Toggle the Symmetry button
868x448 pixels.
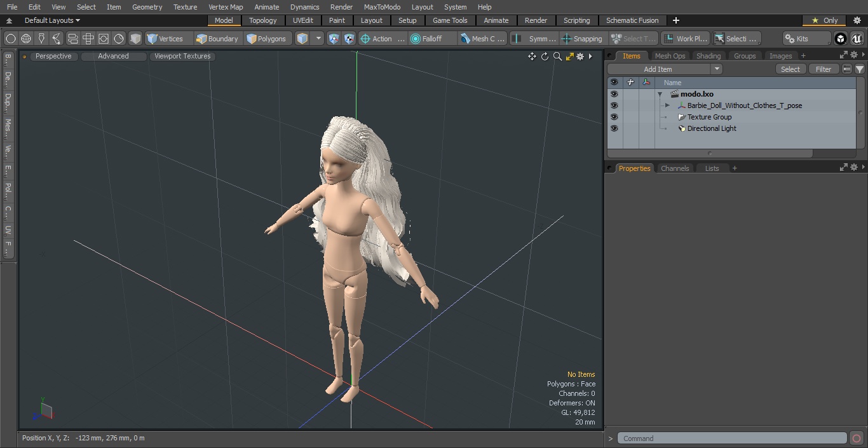[x=534, y=39]
